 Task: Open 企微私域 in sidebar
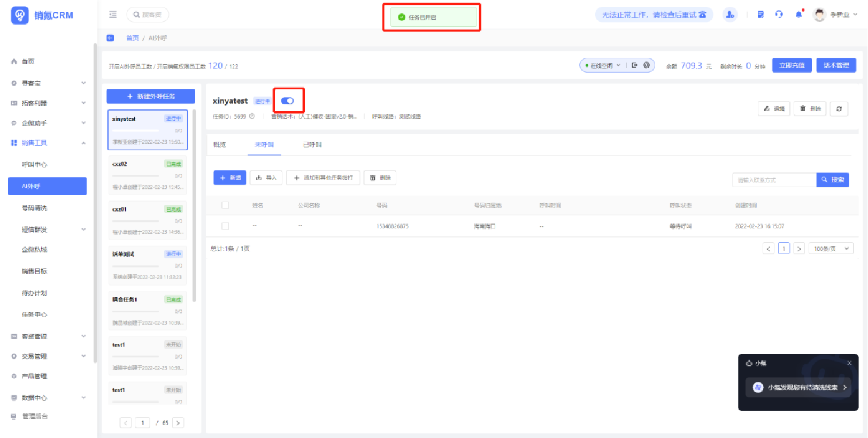tap(35, 250)
